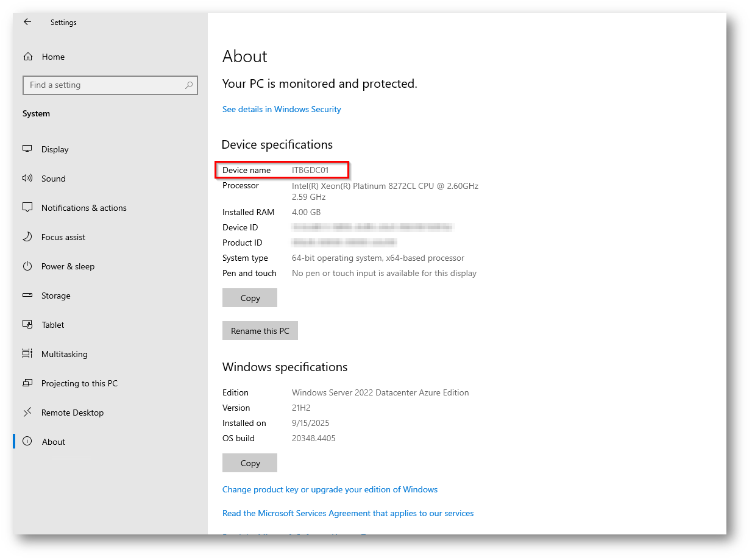Image resolution: width=752 pixels, height=560 pixels.
Task: Click Change product key or upgrade link
Action: click(x=330, y=489)
